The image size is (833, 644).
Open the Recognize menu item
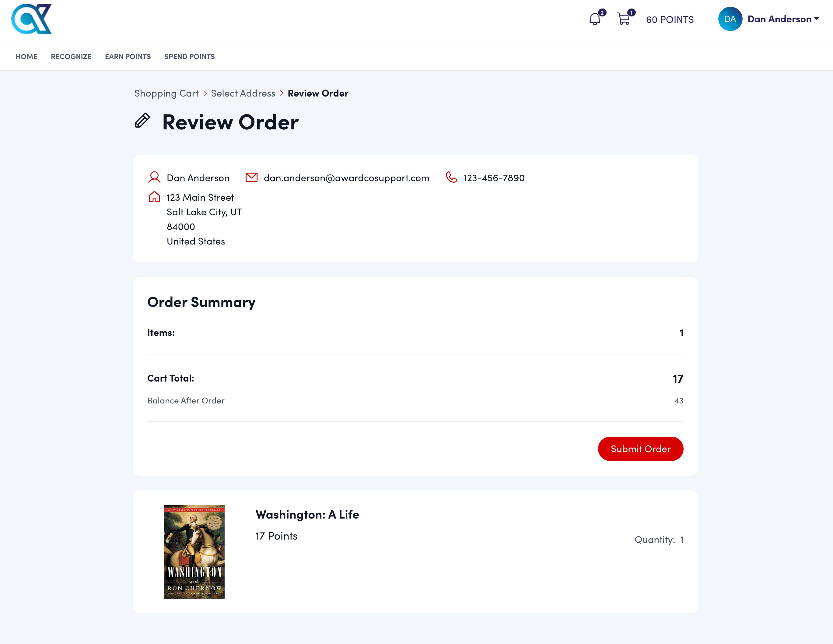(71, 56)
